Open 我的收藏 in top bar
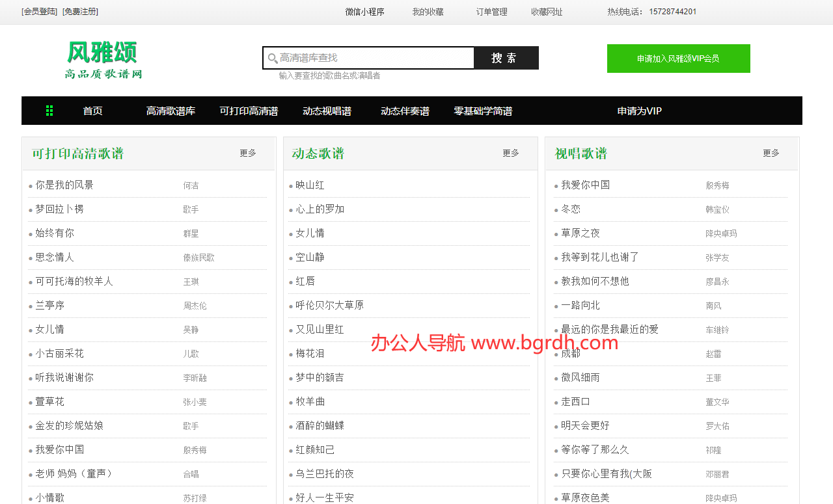The height and width of the screenshot is (504, 833). pyautogui.click(x=428, y=12)
